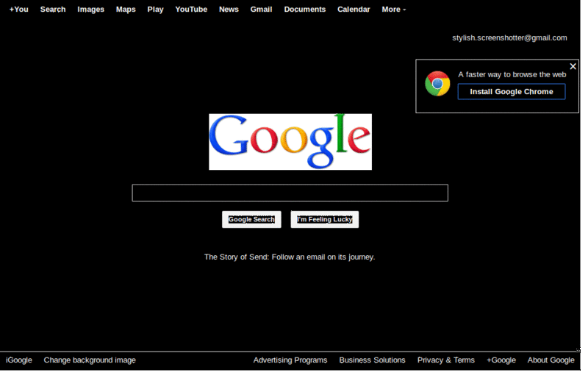Go to Images in the top bar
This screenshot has height=378, width=588.
pos(90,10)
